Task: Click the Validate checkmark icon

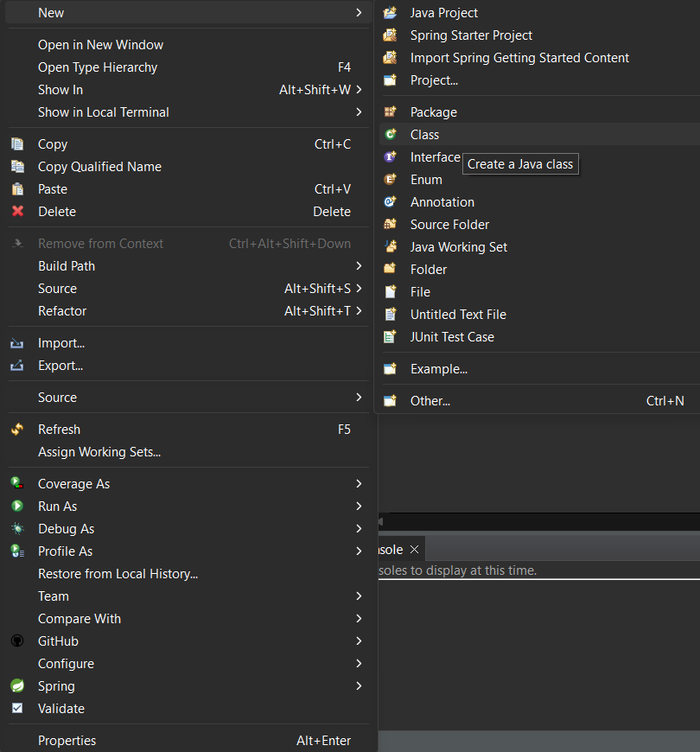Action: (x=16, y=708)
